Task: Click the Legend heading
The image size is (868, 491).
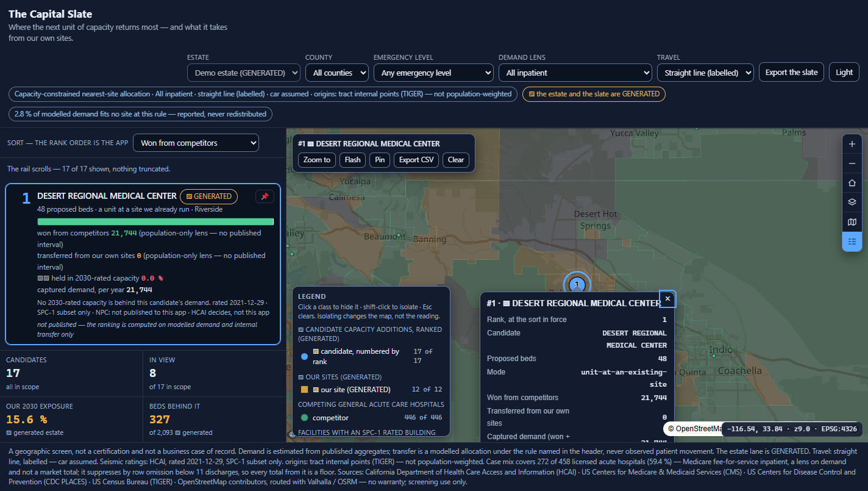Action: pyautogui.click(x=311, y=296)
